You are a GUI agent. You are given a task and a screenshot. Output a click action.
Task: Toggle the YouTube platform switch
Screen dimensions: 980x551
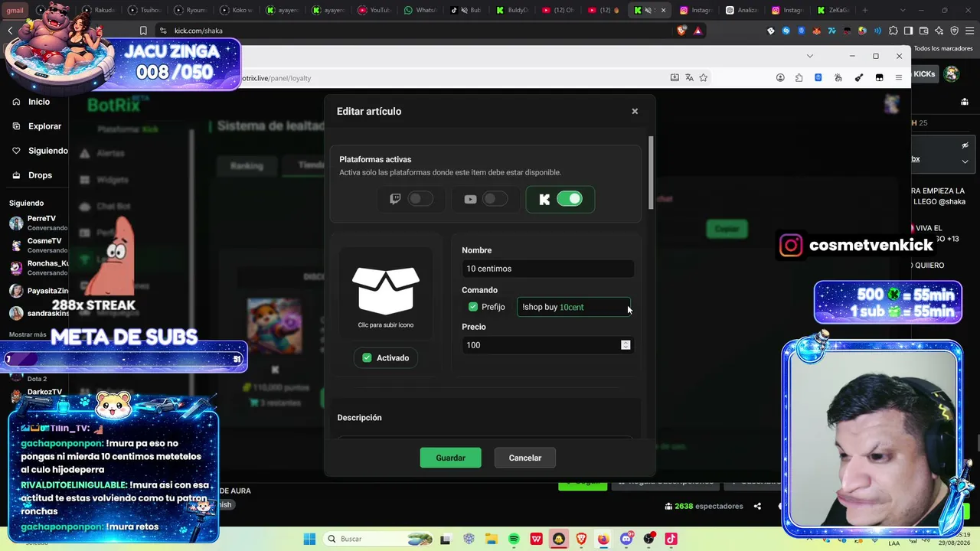coord(495,199)
